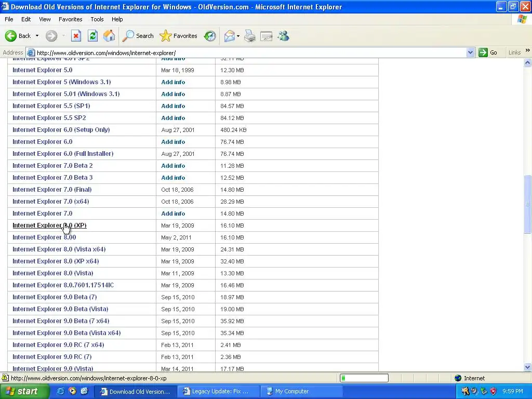The image size is (532, 399).
Task: Open Internet Explorer 7.0 (Final) link
Action: (52, 189)
